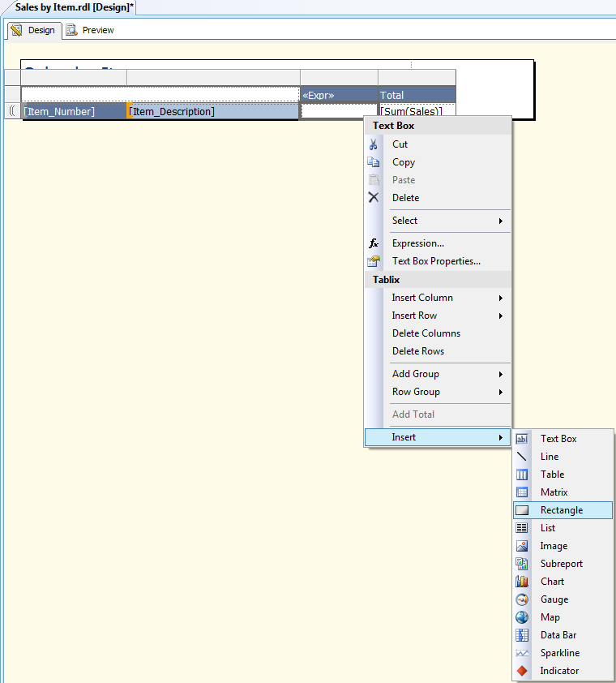Click the Data Bar icon

click(523, 635)
